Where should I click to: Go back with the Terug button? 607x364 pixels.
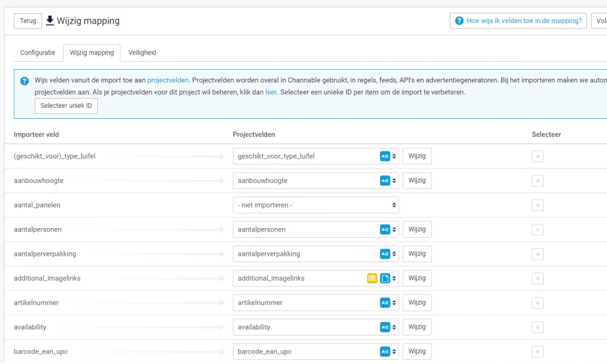click(x=28, y=21)
